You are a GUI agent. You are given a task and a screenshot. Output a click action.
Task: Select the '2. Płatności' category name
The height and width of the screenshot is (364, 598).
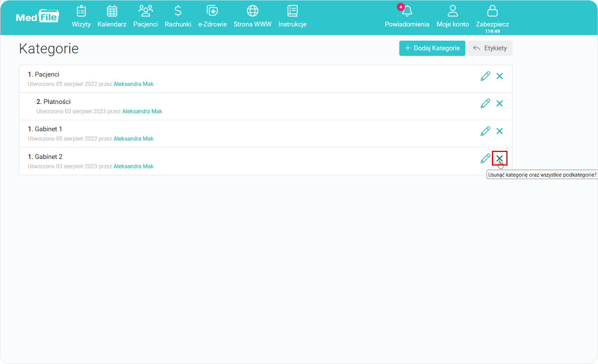(53, 101)
